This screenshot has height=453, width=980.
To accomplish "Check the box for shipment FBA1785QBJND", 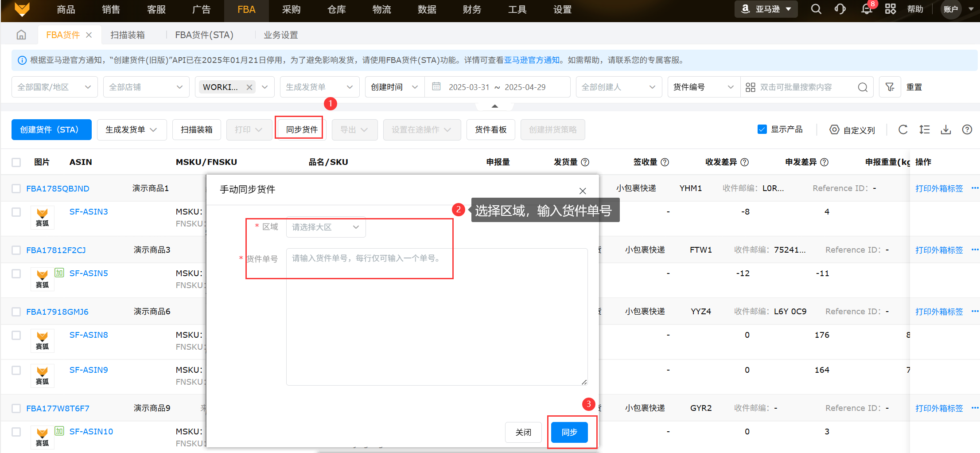I will point(16,188).
